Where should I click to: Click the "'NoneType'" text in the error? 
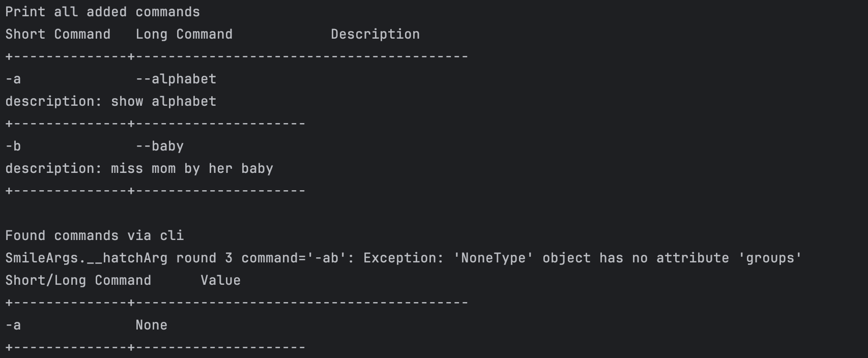coord(493,258)
